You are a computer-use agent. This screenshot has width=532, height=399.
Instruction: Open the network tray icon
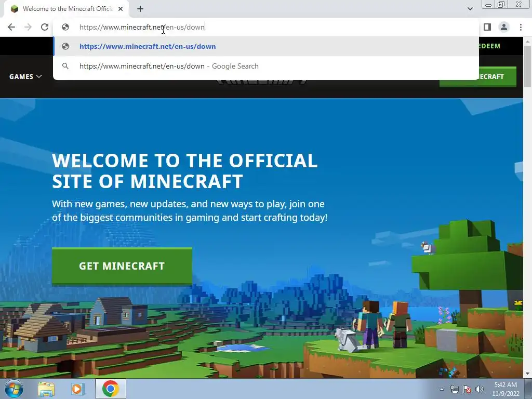point(454,389)
